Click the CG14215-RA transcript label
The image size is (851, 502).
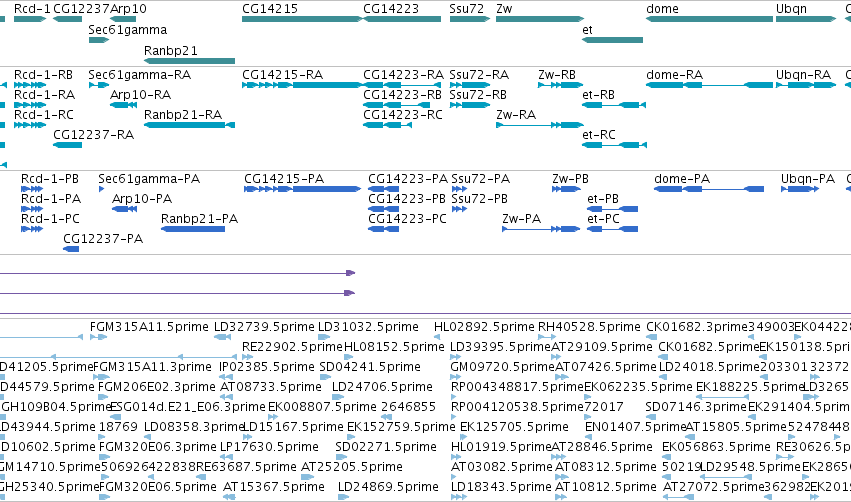tap(282, 74)
